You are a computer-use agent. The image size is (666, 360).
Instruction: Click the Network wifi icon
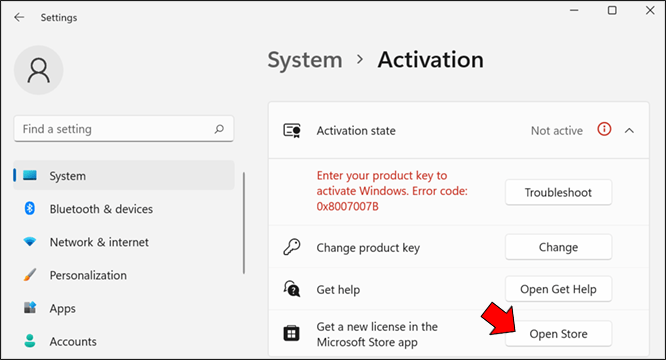coord(30,242)
